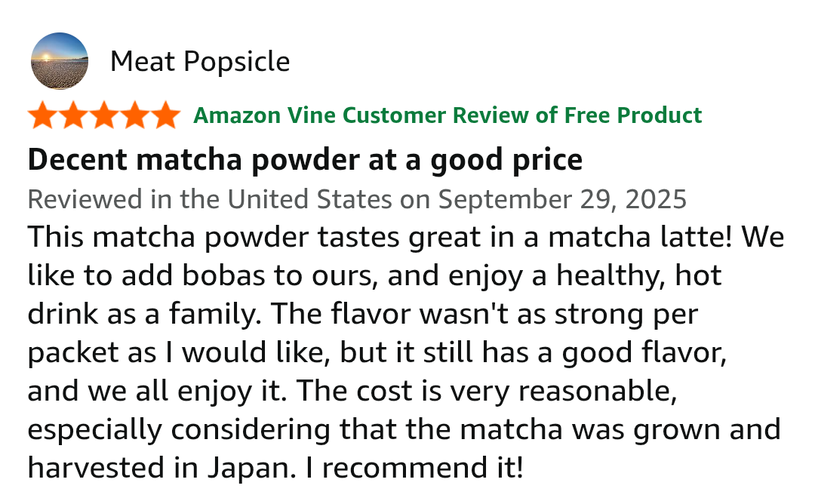Open the Meat Popsicle reviewer profile name
Viewport: 815px width, 504px height.
coord(200,61)
